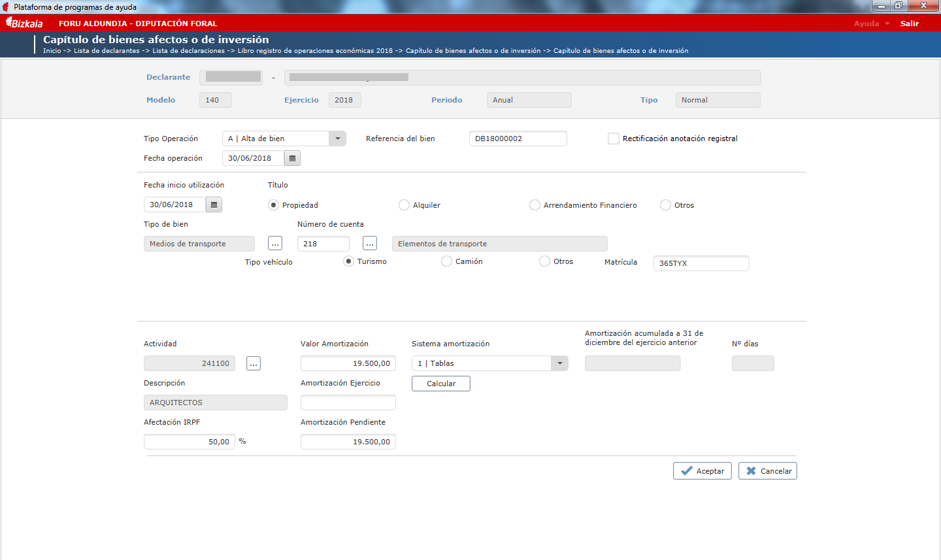Select Arrendamiento Financiero option
Screen dimensions: 941x560
(x=535, y=205)
